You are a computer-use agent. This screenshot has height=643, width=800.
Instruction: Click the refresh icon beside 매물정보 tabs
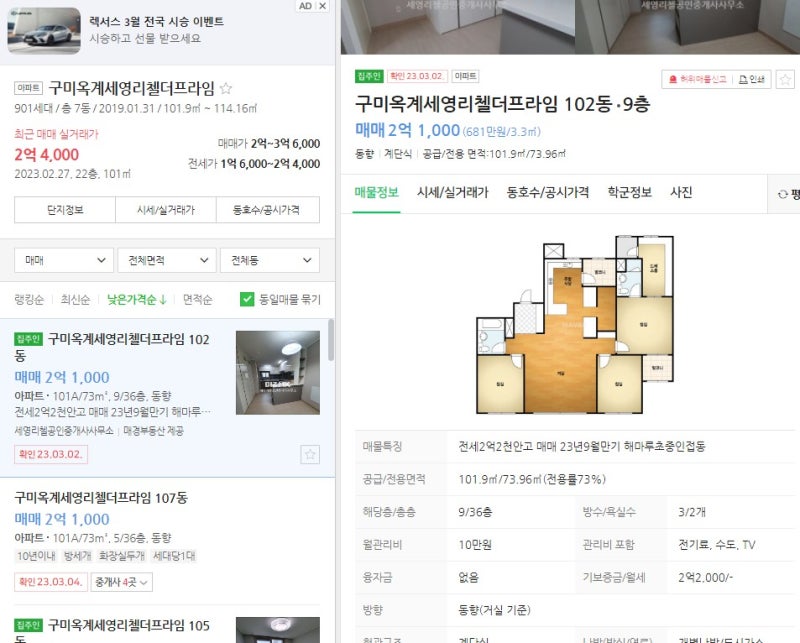(x=782, y=194)
